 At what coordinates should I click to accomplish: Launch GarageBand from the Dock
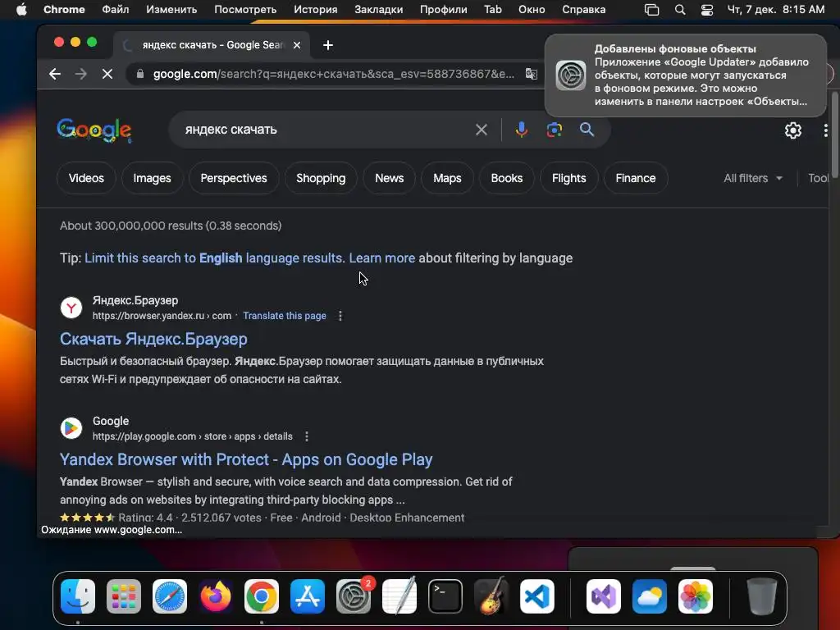(x=491, y=596)
